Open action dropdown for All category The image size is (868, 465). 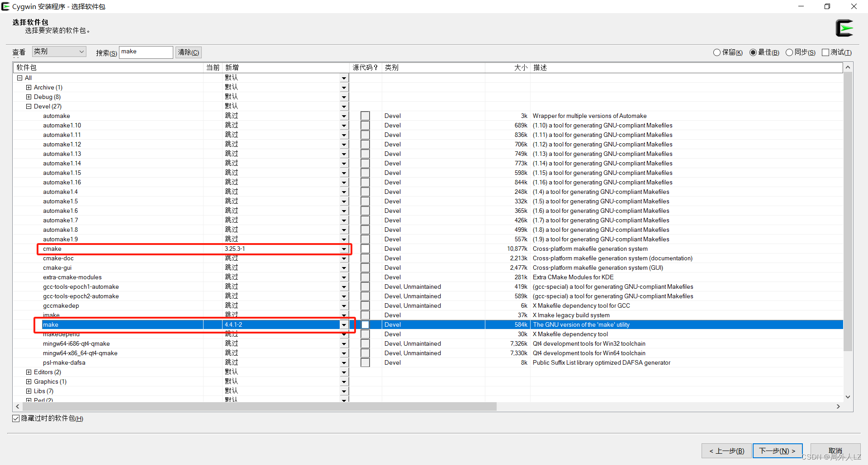(344, 78)
